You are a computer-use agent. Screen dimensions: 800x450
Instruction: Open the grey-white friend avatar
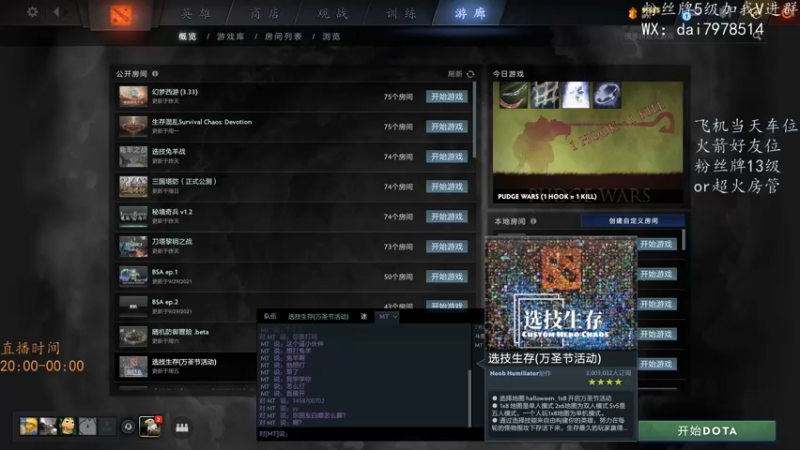[48, 427]
